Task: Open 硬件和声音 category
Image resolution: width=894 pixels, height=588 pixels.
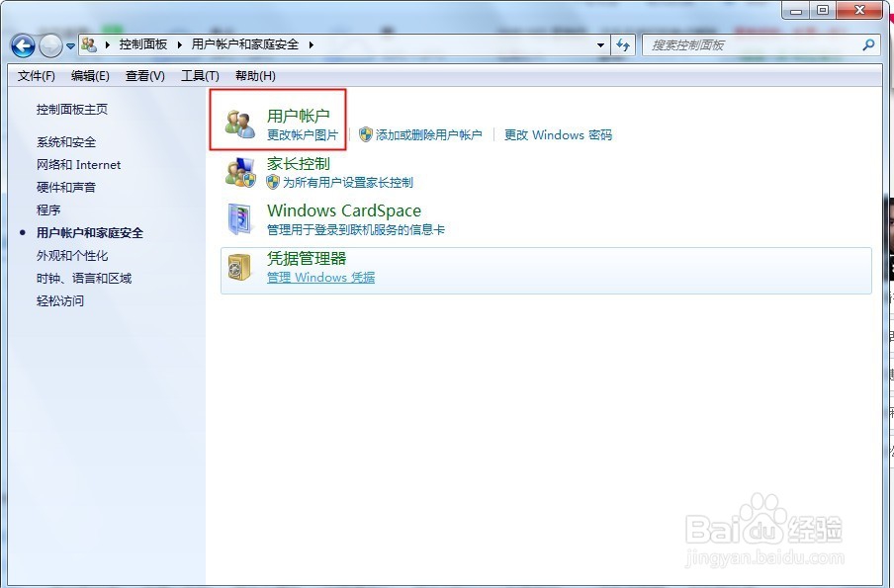Action: point(66,188)
